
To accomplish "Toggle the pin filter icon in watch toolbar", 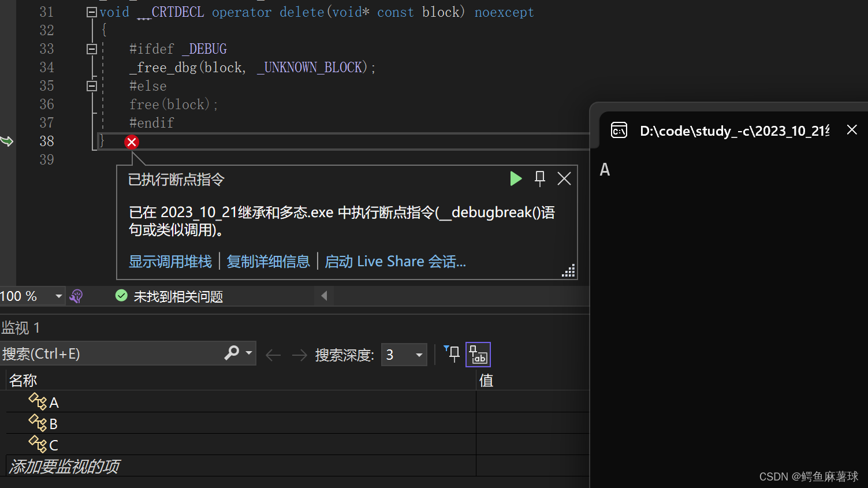I will pos(452,354).
